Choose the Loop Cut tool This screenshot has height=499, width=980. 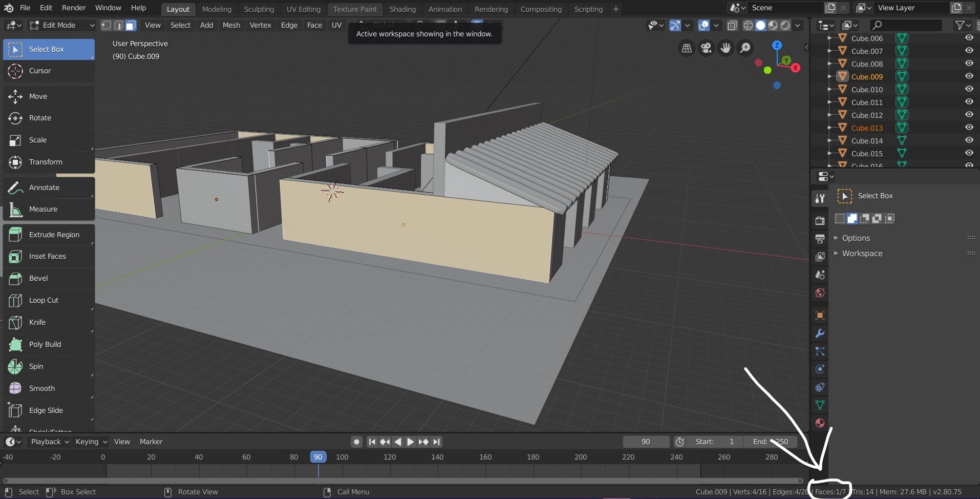(x=44, y=300)
